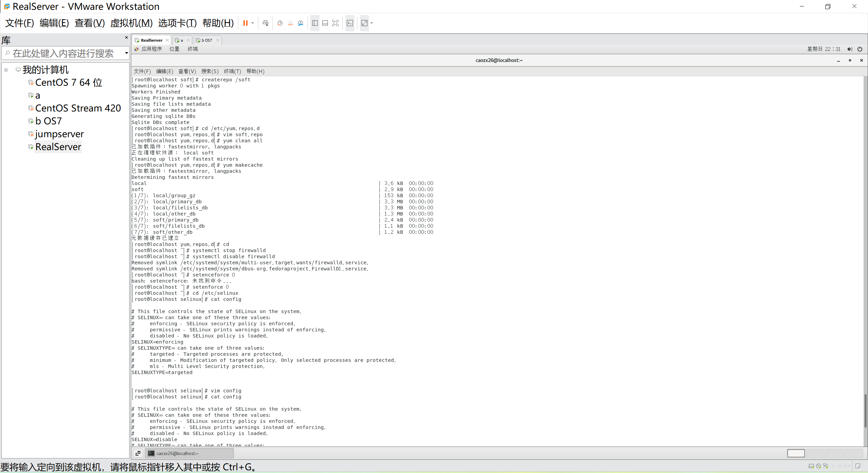
Task: Click the Send Ctrl+Alt+Del toolbar icon
Action: 265,23
